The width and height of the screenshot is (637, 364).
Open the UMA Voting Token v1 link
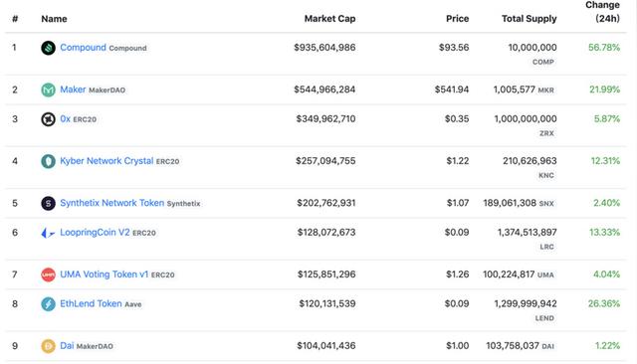[104, 274]
